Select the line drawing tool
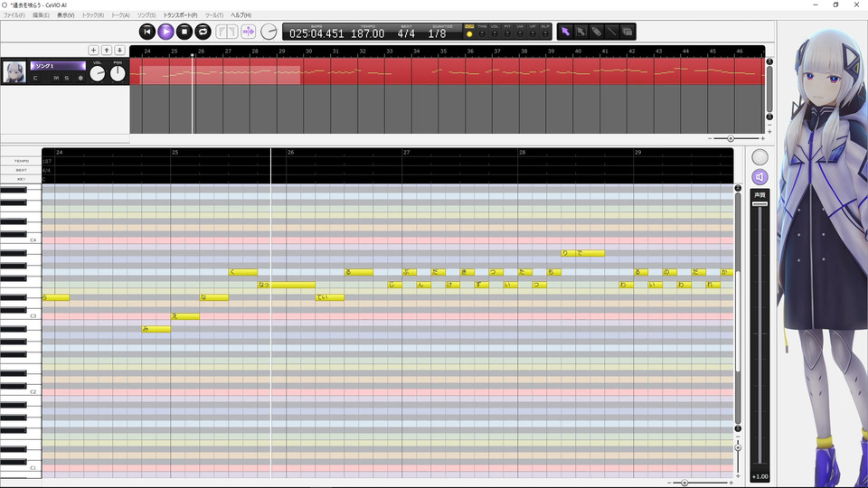Image resolution: width=868 pixels, height=488 pixels. [x=612, y=32]
